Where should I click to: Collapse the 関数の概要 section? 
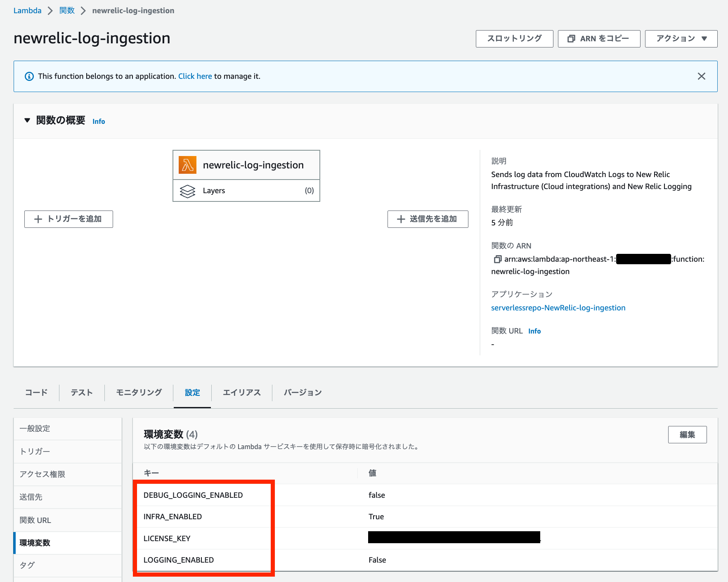pos(27,120)
